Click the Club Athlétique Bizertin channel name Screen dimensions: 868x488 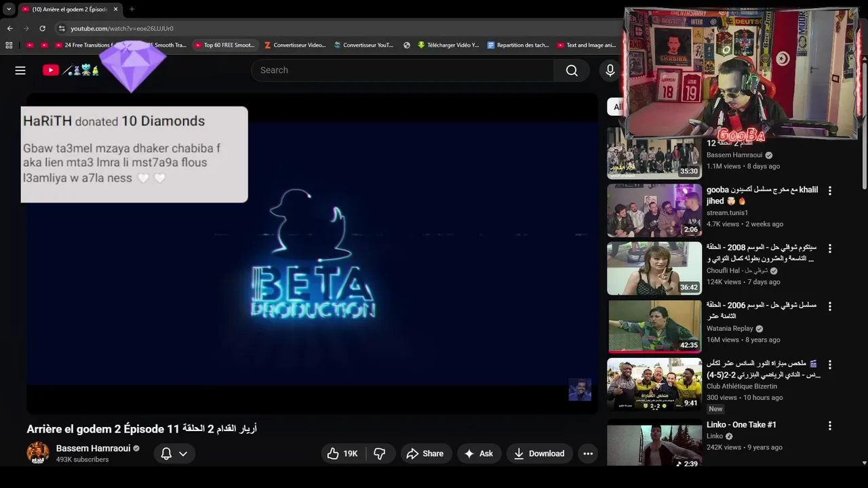(x=742, y=386)
